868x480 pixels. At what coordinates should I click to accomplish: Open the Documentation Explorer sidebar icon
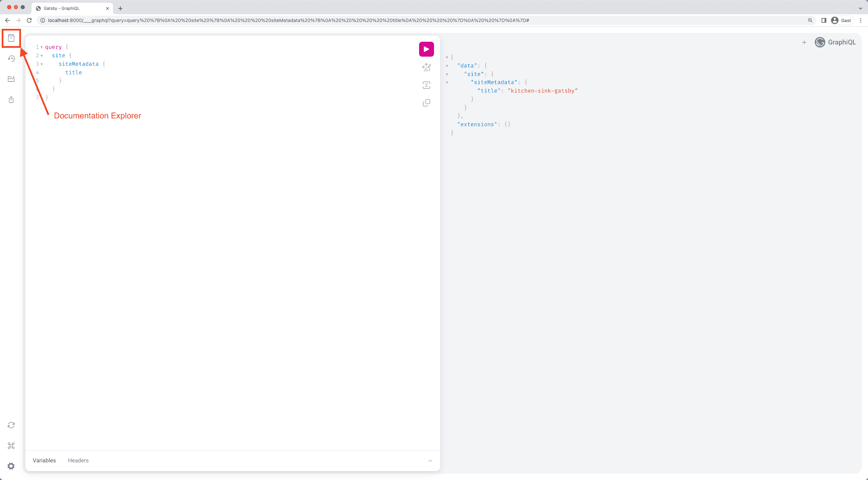pos(11,38)
